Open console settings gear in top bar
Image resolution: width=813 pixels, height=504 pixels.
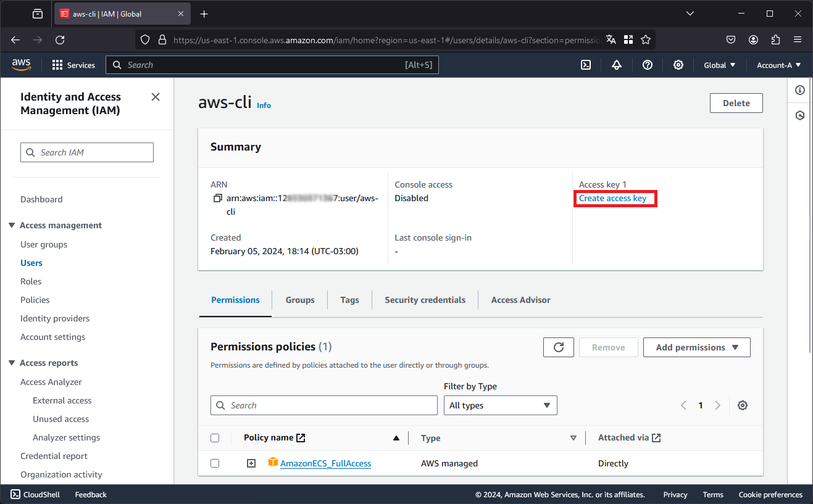coord(678,65)
